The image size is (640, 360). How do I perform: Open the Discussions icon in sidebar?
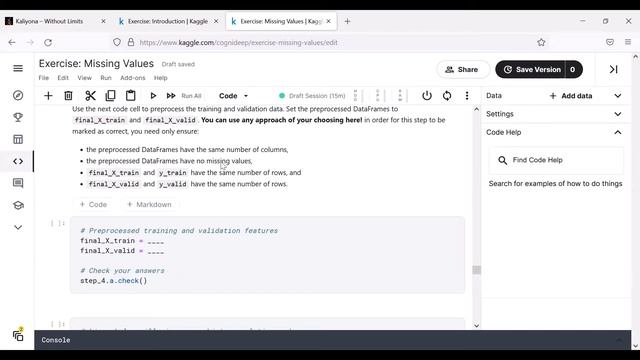(18, 183)
